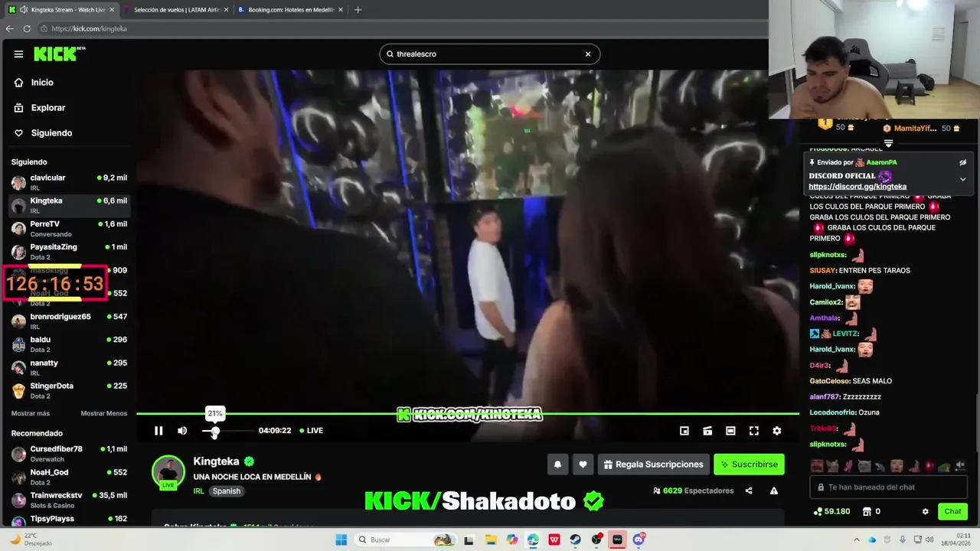Screen dimensions: 980x551
Task: Click the green Suscribirse button
Action: click(749, 465)
